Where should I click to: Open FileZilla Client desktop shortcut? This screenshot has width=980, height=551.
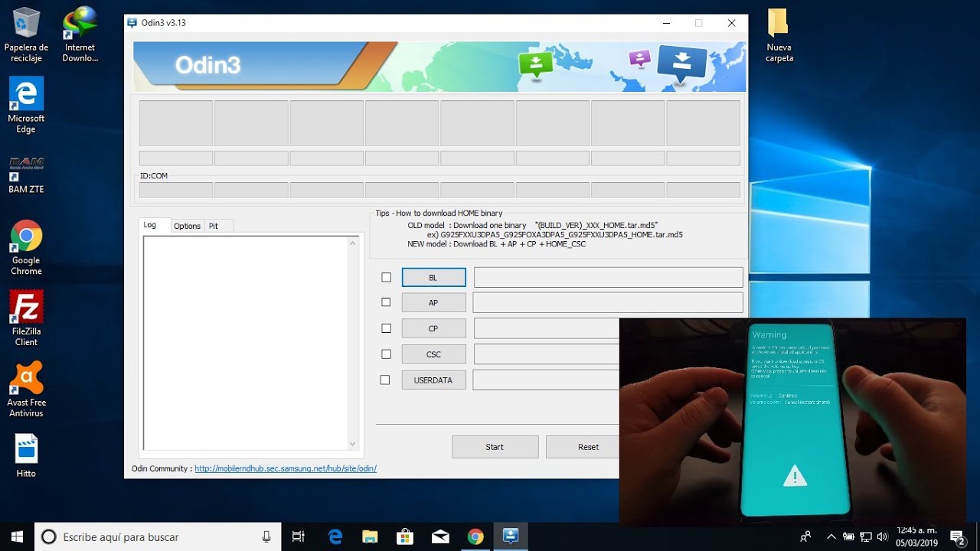26,318
